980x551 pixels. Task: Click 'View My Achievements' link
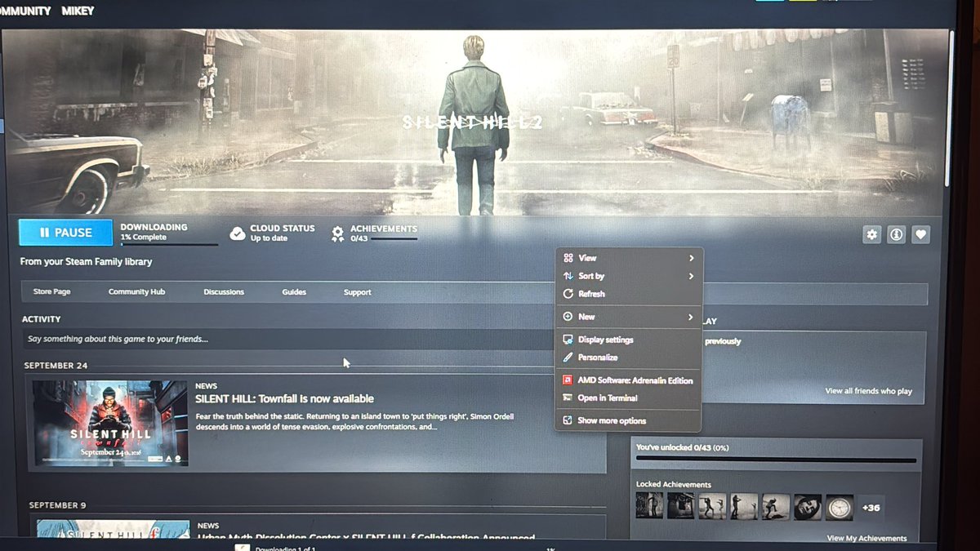point(866,539)
